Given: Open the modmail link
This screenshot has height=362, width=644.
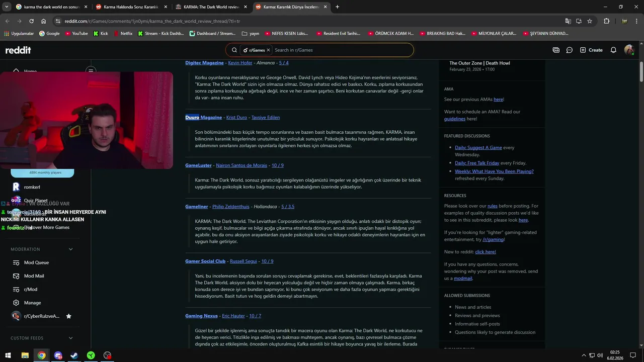Looking at the screenshot, I should (463, 279).
